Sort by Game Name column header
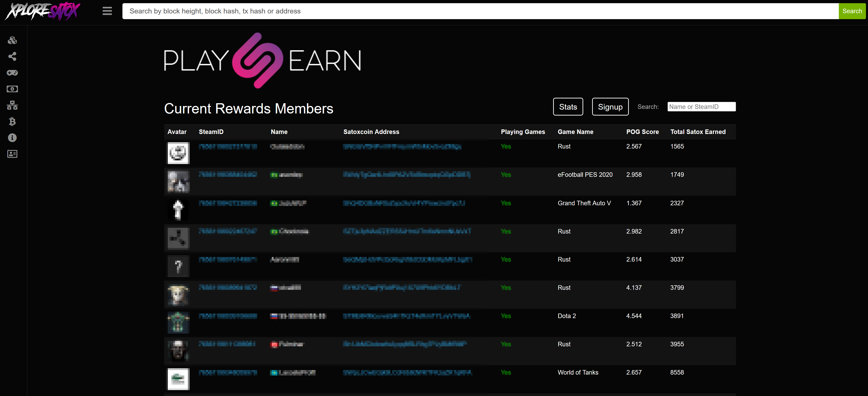Screen dimensions: 868x396 click(575, 132)
